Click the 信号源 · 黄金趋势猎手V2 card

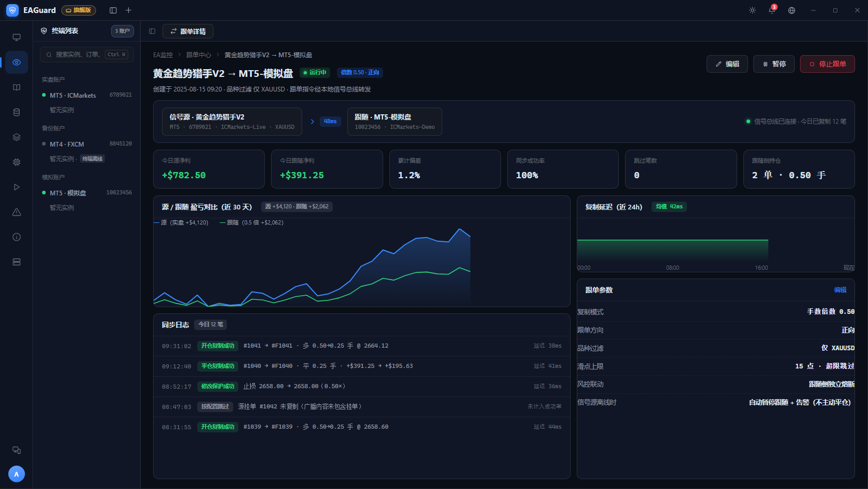pyautogui.click(x=232, y=122)
